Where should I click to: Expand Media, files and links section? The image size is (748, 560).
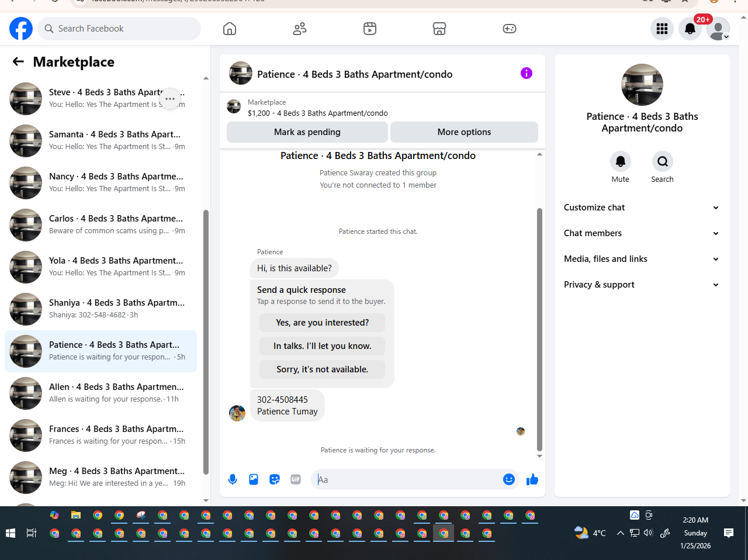pos(642,259)
